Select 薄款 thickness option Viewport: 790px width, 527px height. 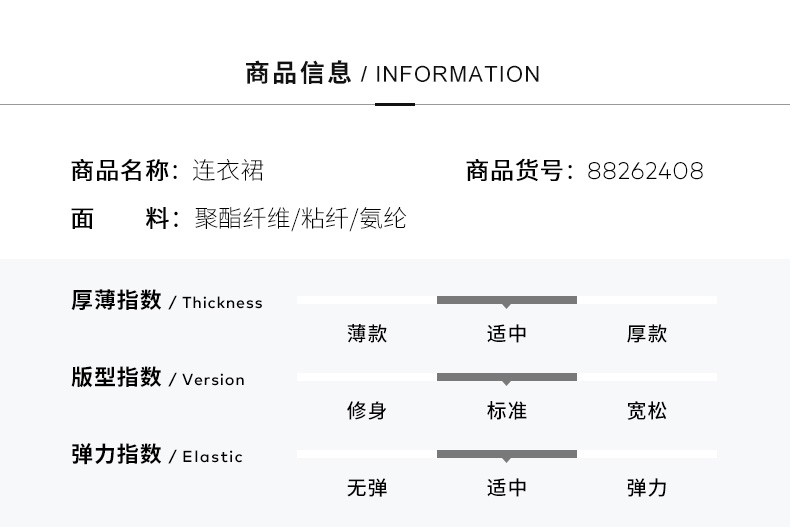coord(367,334)
